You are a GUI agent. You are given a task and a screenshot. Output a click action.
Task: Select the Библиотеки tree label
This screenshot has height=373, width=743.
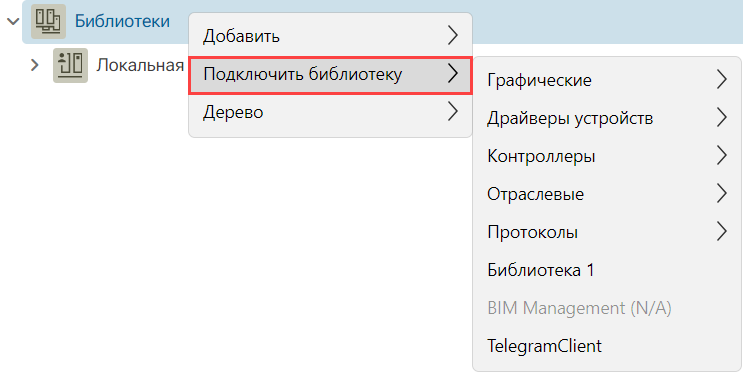122,21
